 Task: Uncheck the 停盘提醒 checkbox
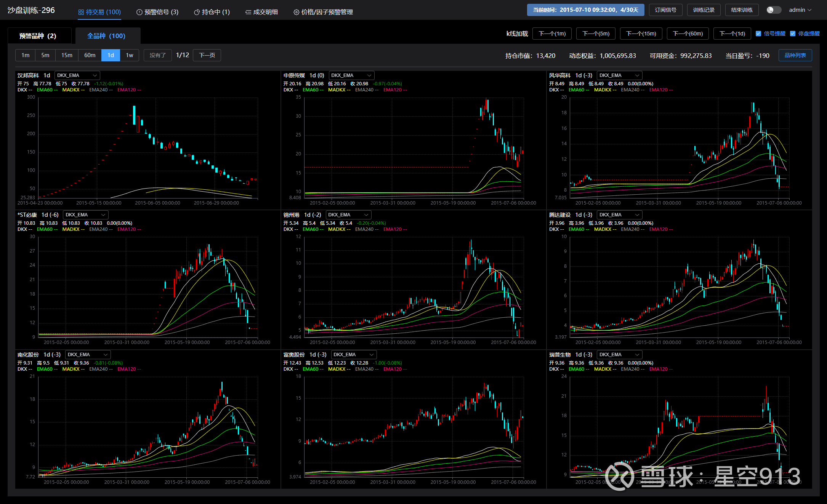[793, 34]
